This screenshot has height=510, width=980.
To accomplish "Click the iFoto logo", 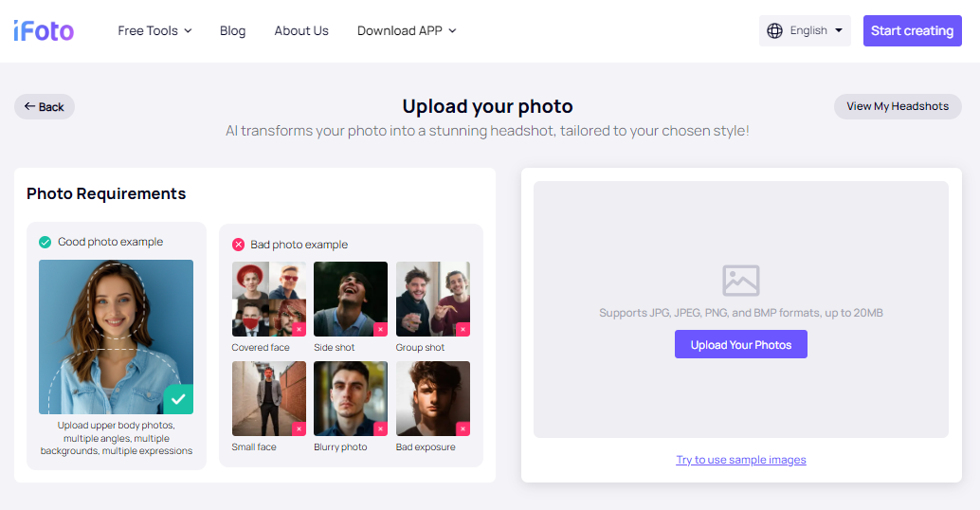I will (44, 30).
